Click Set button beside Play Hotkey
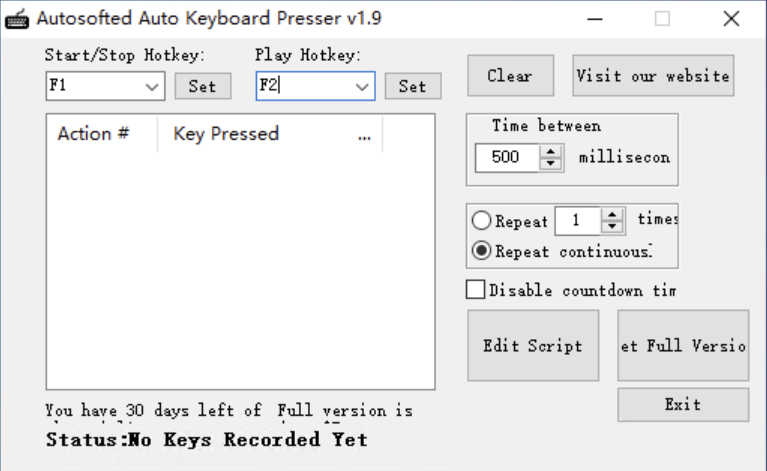 coord(412,86)
